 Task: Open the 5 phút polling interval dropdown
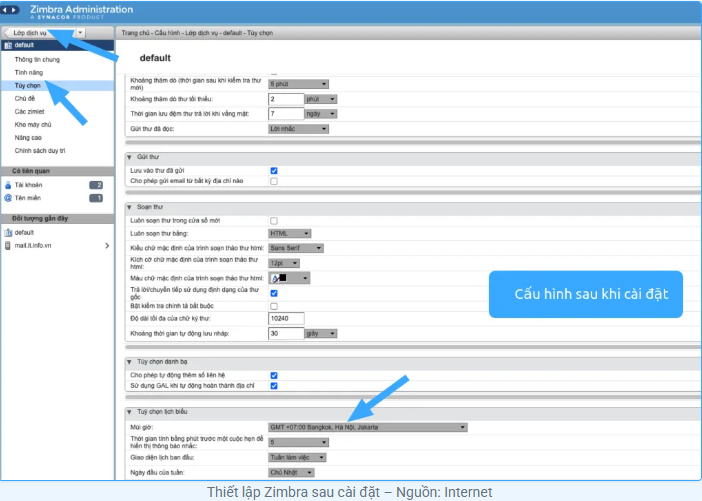click(299, 84)
